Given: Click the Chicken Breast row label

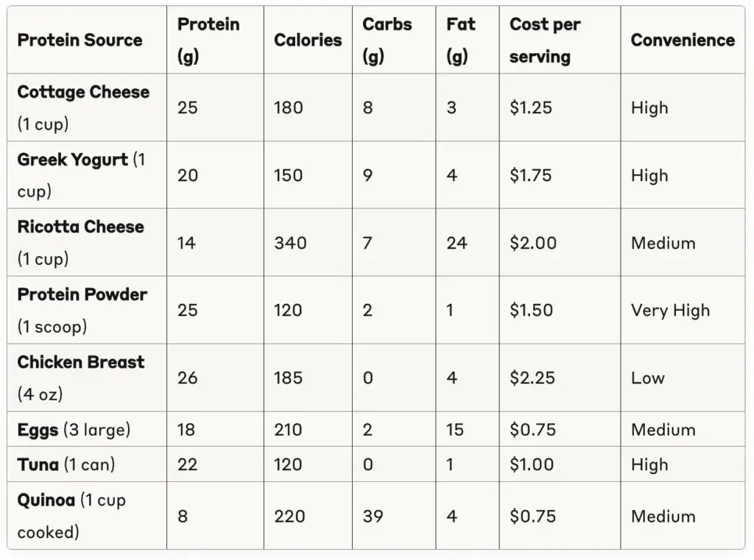Looking at the screenshot, I should click(81, 363).
